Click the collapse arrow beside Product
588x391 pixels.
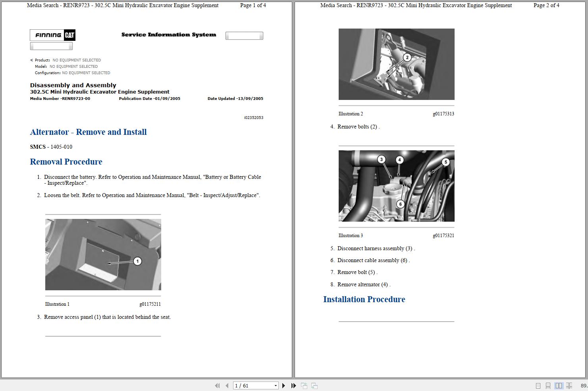[x=31, y=60]
